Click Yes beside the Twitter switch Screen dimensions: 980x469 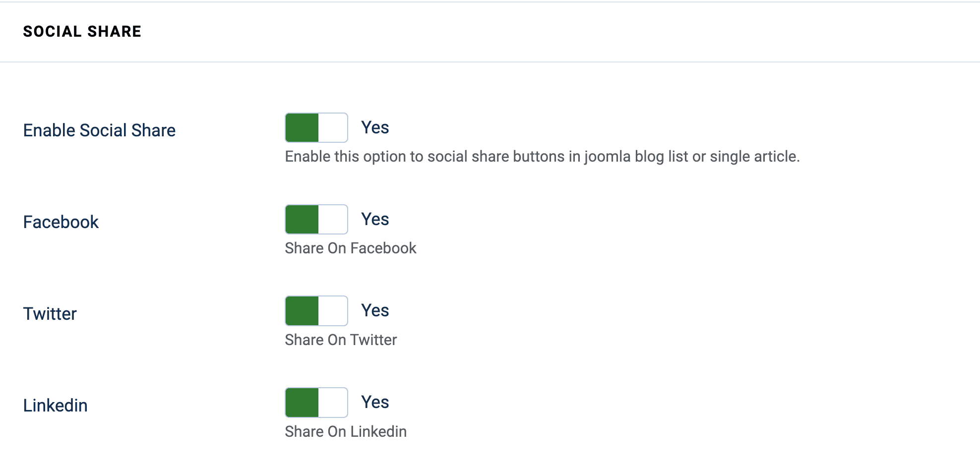(375, 310)
